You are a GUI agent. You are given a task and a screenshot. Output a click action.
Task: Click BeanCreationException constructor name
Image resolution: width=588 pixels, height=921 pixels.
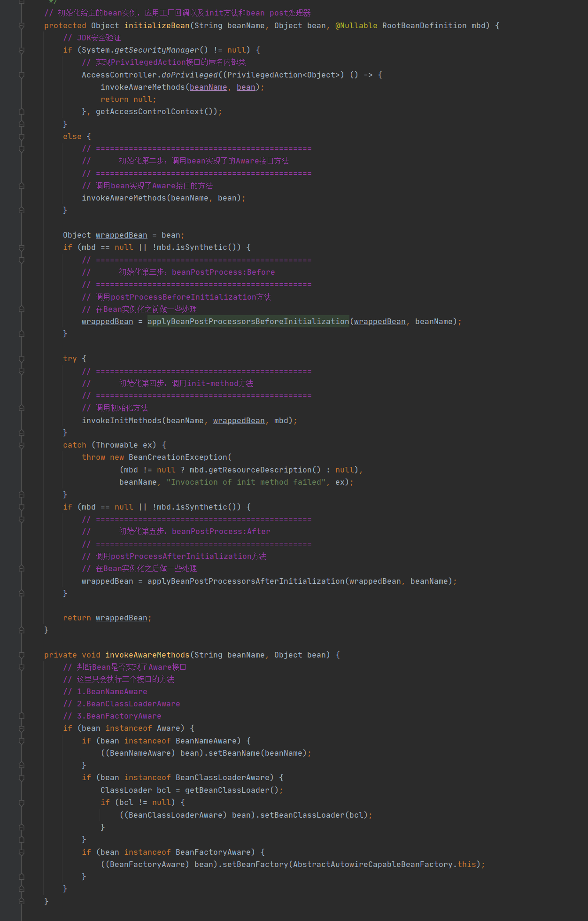tap(178, 457)
